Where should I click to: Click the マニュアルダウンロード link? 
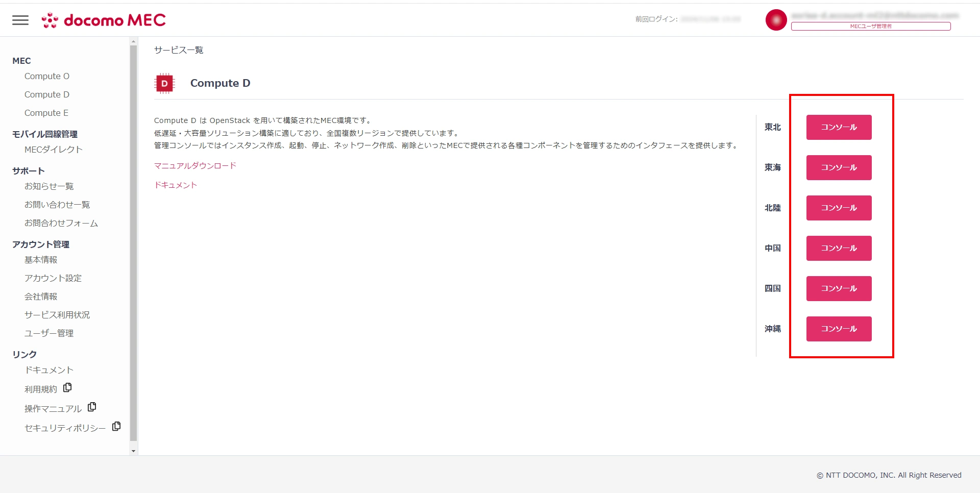click(x=195, y=166)
